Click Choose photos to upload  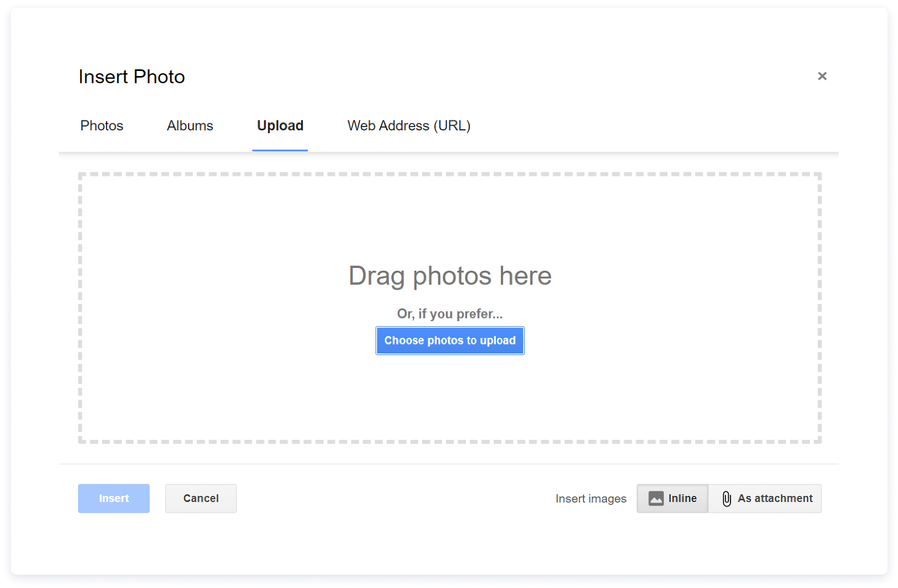tap(449, 341)
